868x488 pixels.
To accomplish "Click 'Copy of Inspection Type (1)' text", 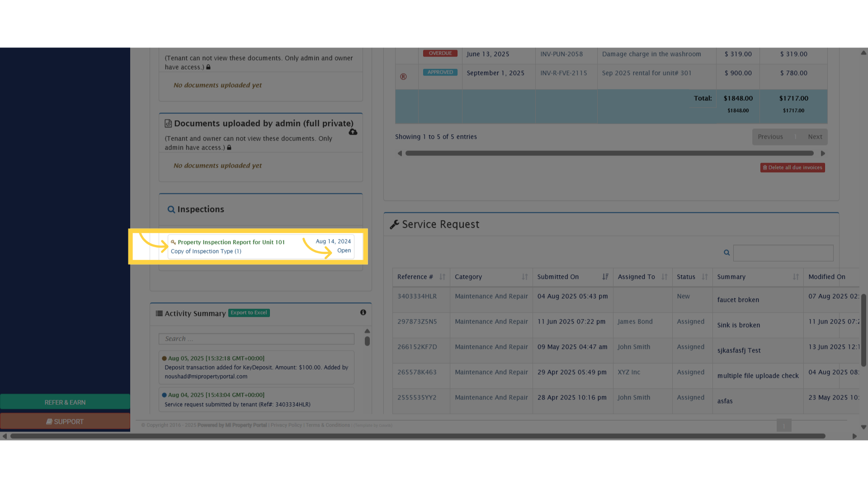I will tap(206, 252).
